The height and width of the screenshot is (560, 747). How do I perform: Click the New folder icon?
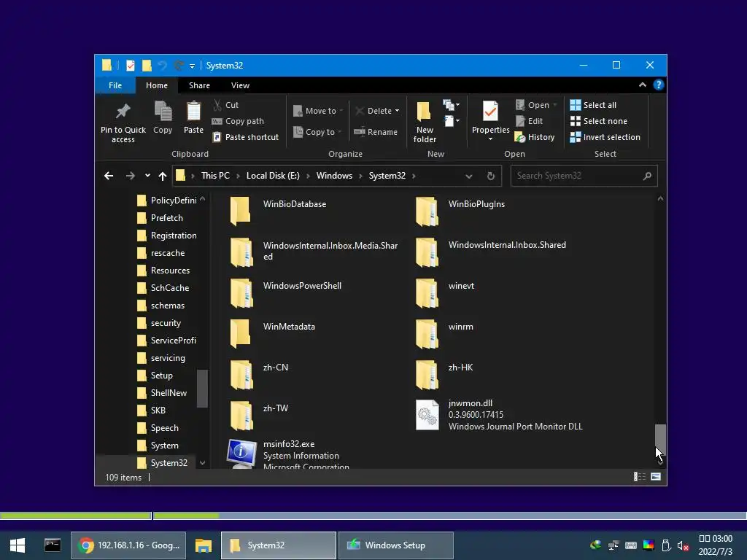point(424,112)
